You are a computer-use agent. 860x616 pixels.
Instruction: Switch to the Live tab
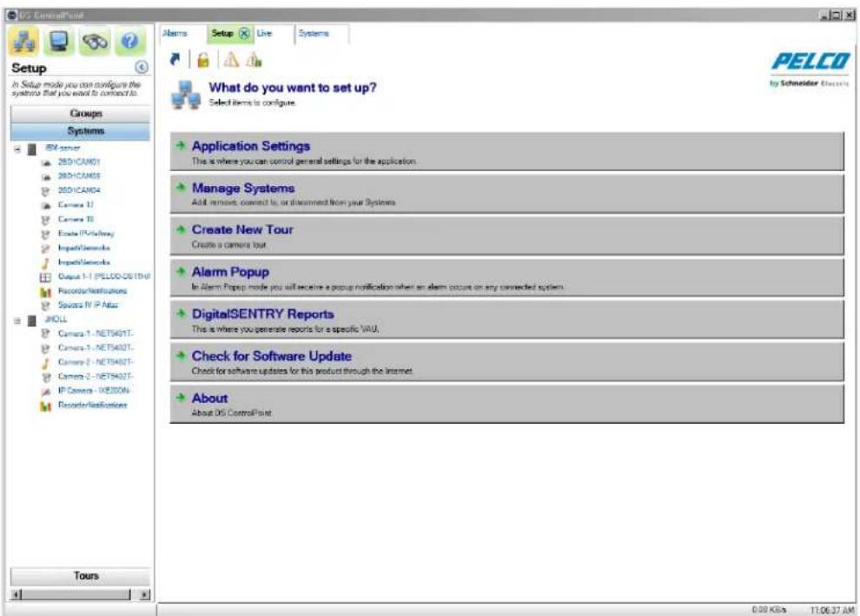[264, 34]
